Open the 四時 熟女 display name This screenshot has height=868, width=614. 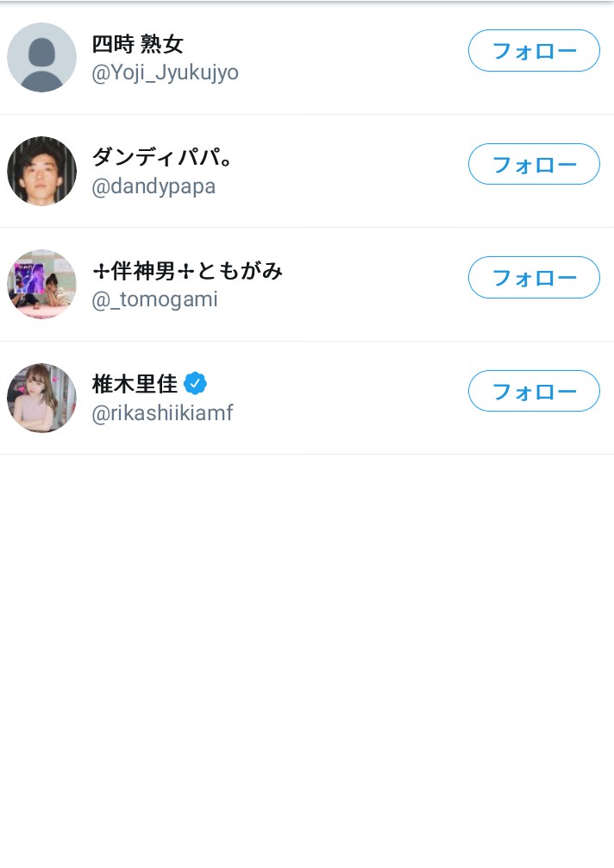(x=137, y=44)
